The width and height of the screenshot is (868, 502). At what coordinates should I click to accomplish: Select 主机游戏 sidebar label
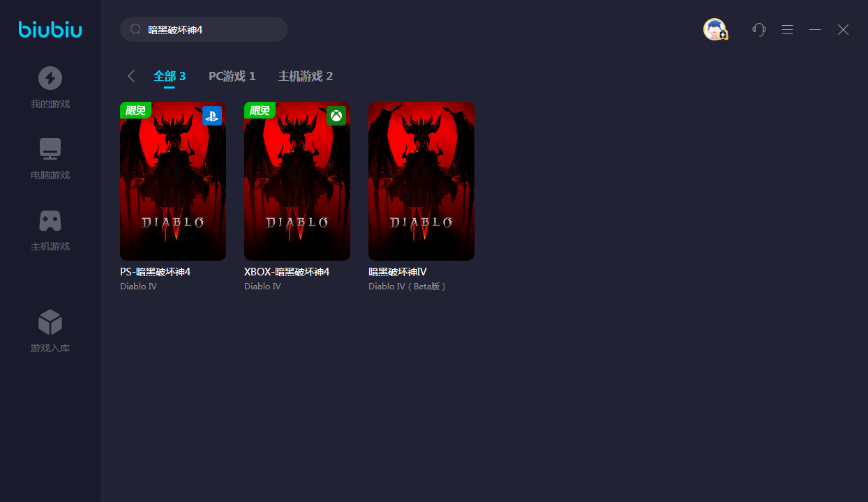(50, 246)
